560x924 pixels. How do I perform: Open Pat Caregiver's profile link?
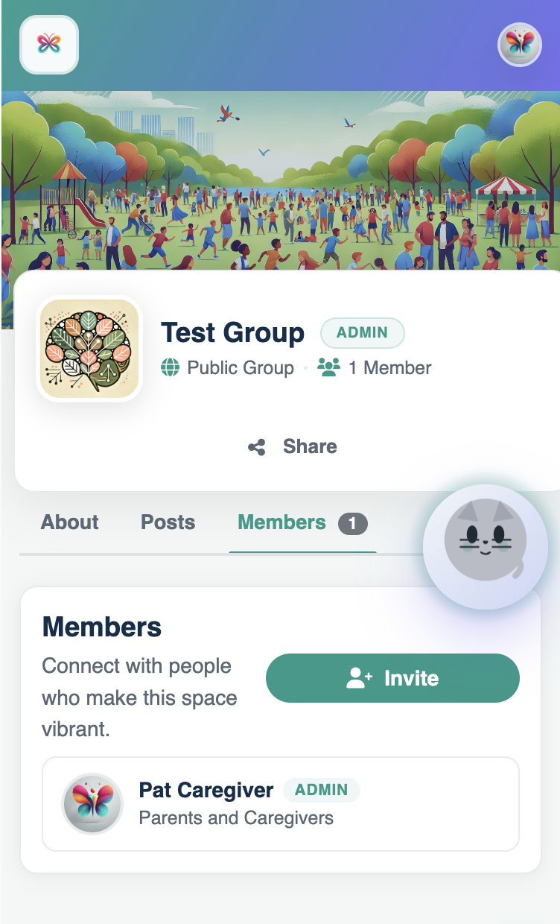(206, 790)
